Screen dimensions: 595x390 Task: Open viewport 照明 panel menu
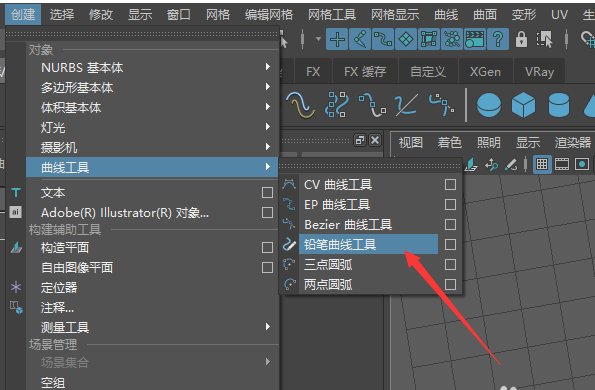488,143
